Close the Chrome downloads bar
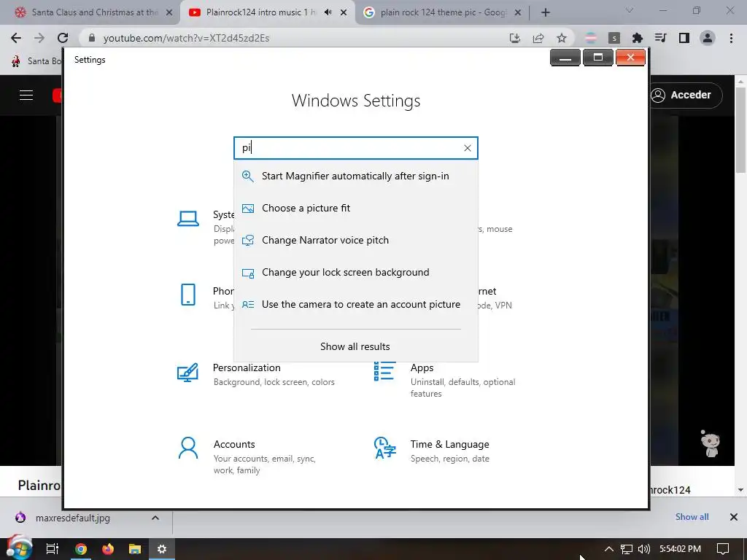The height and width of the screenshot is (560, 747). 734,517
